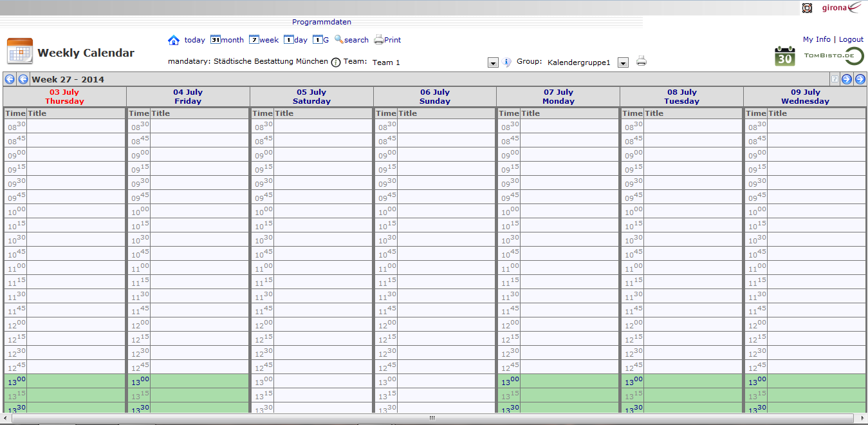Click the horizontal scrollbar at bottom
The image size is (868, 425).
(432, 418)
